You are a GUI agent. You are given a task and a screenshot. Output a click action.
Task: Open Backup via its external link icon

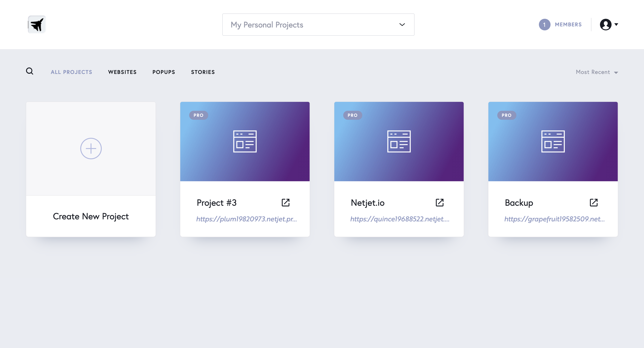[593, 202]
